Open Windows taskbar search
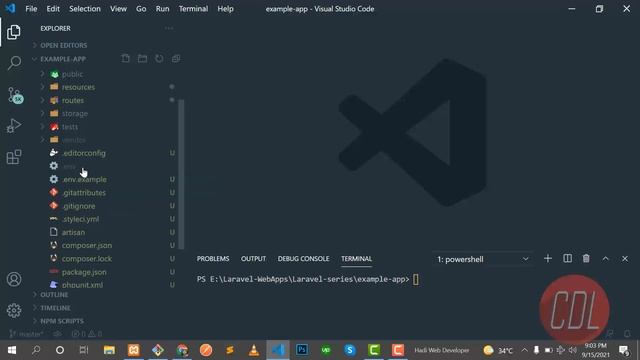Image resolution: width=640 pixels, height=360 pixels. click(36, 350)
